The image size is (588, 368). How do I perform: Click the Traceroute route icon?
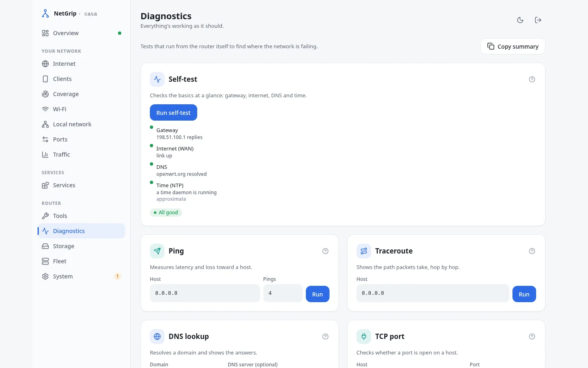(364, 251)
